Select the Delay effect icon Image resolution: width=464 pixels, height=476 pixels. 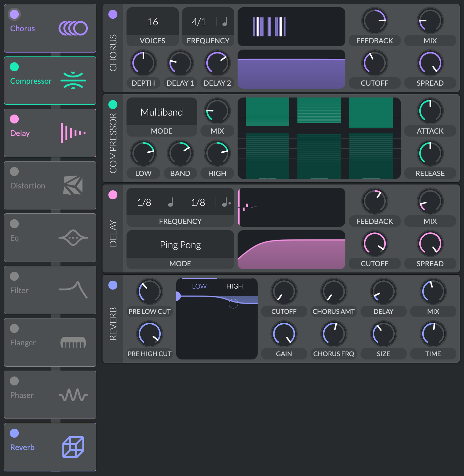tap(73, 133)
